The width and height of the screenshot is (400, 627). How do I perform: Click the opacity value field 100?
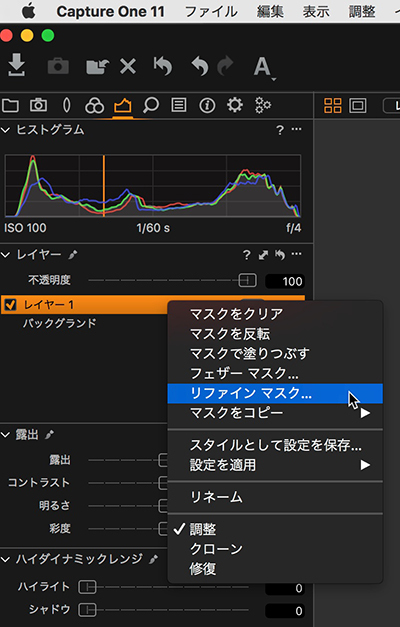[285, 282]
